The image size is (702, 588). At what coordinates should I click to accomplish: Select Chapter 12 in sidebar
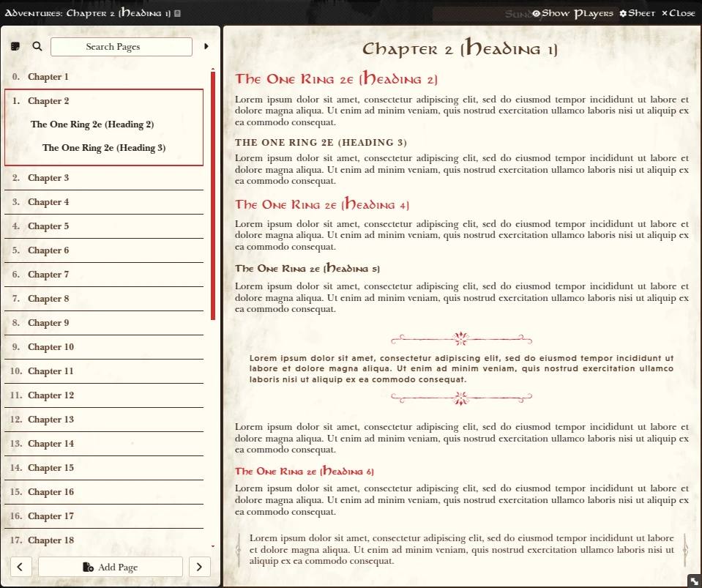coord(104,395)
